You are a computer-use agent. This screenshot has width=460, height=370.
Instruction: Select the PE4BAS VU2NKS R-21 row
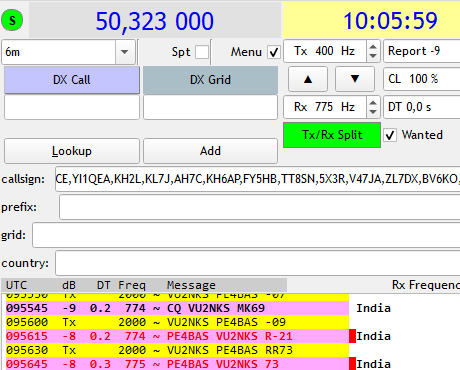click(177, 336)
